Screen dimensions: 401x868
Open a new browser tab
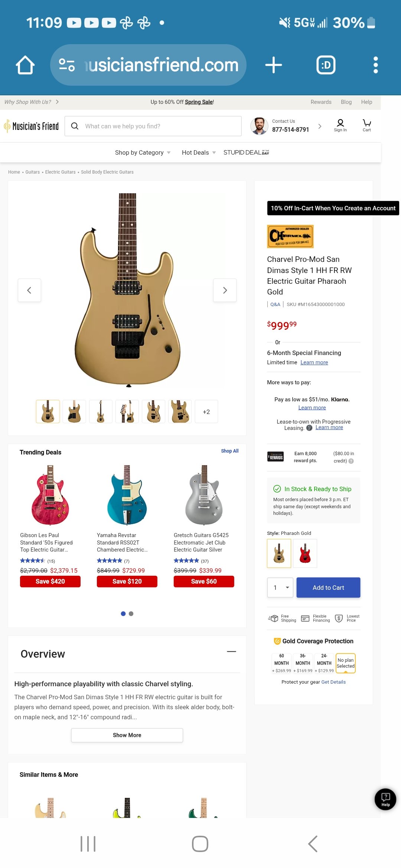[x=274, y=65]
